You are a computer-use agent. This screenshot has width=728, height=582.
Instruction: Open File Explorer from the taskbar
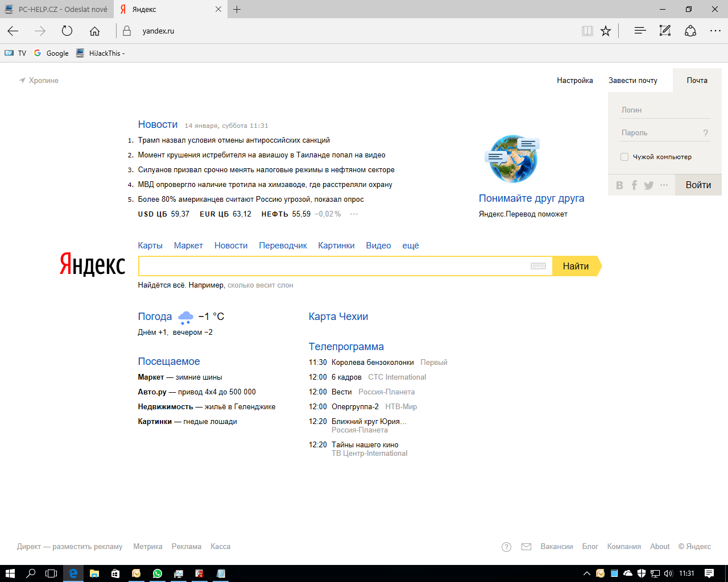94,573
